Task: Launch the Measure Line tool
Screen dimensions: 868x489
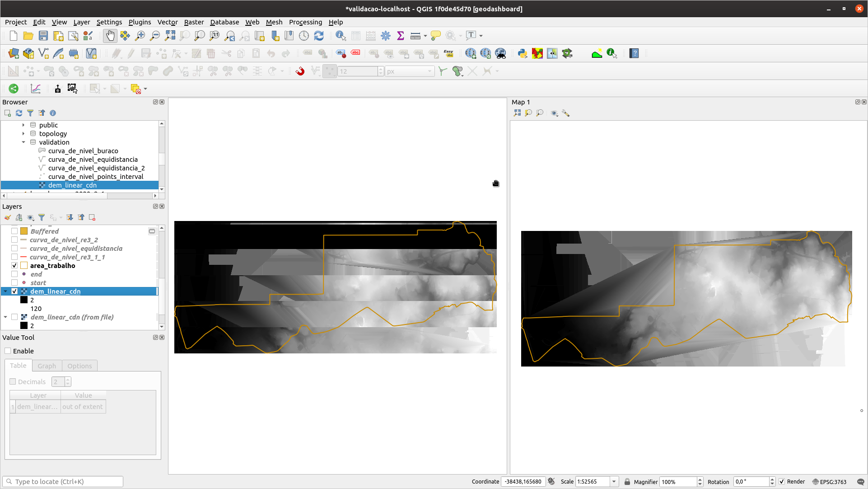Action: coord(415,36)
